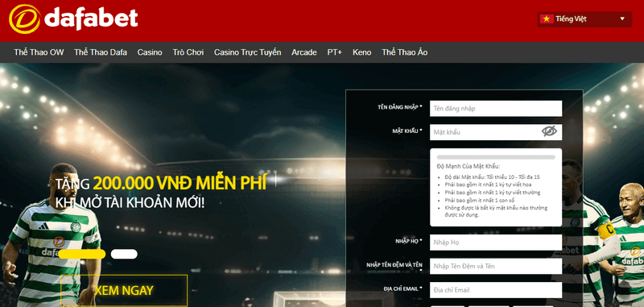Click the Dafabet logo icon

click(25, 19)
